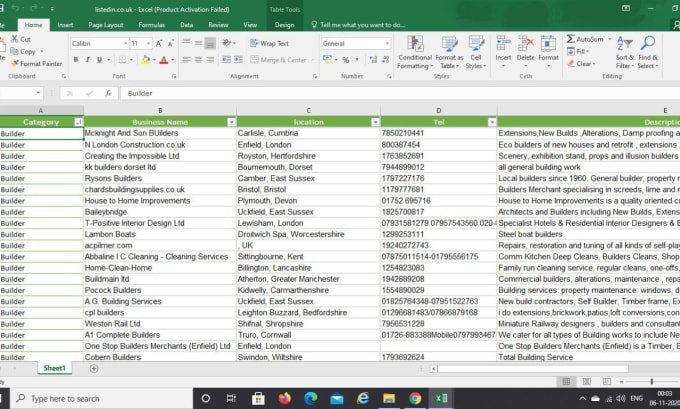Open the font name Calibri dropdown

(125, 43)
